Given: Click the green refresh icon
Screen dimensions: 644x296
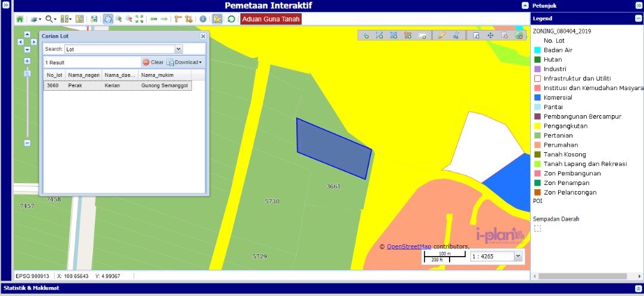Looking at the screenshot, I should [231, 19].
